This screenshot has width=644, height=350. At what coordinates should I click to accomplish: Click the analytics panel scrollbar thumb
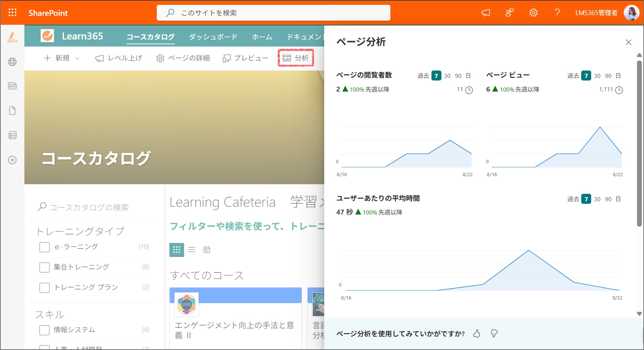[640, 143]
